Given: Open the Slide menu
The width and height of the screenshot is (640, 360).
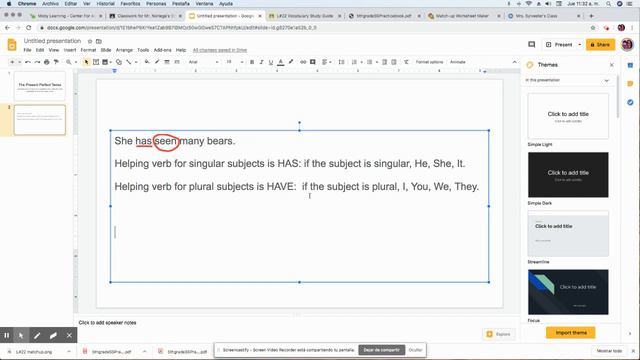Looking at the screenshot, I should 106,50.
